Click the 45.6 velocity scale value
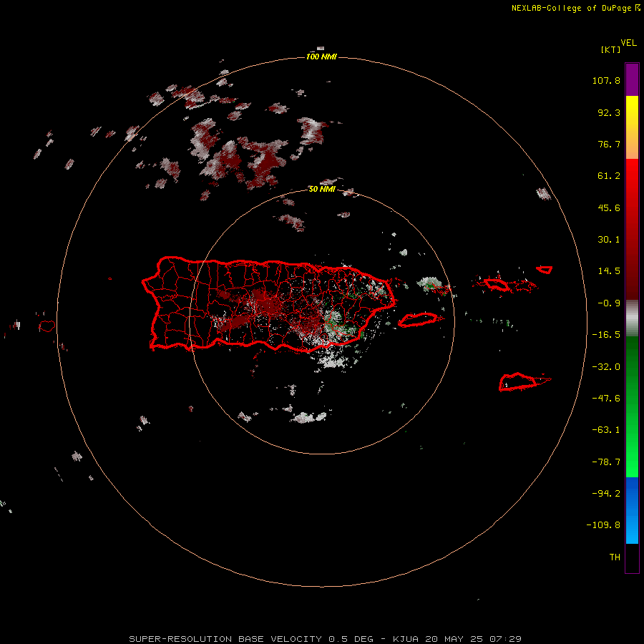 609,208
